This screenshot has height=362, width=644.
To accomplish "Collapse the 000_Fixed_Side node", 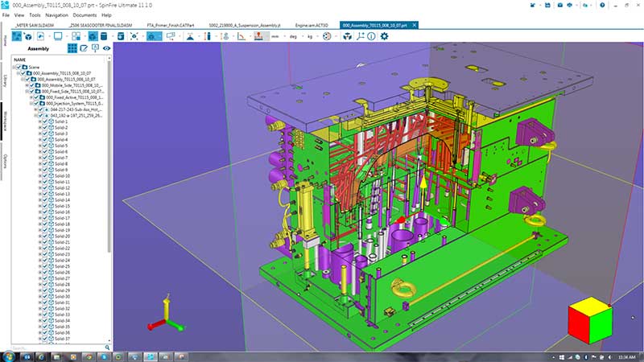I will click(x=27, y=92).
